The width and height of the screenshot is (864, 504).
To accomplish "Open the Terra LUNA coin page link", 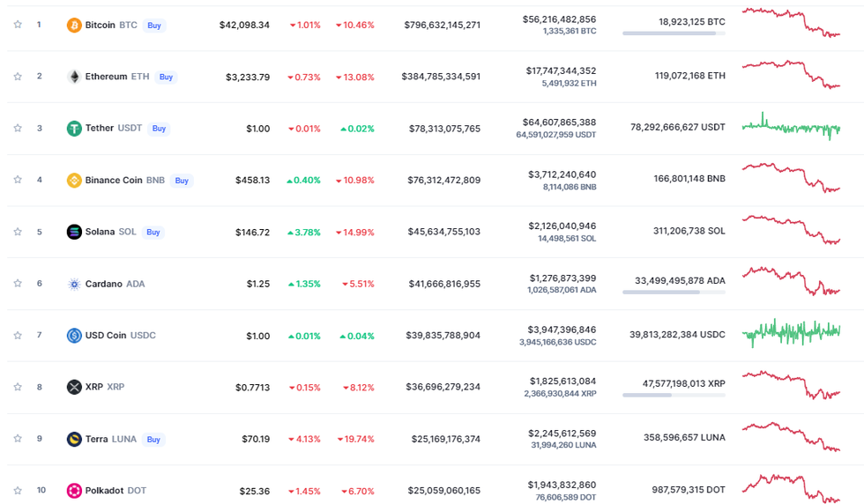I will click(x=110, y=439).
